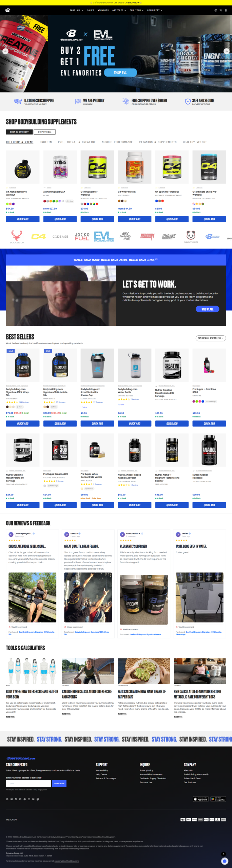
Task: Click the search magnifier icon
Action: tap(221, 10)
